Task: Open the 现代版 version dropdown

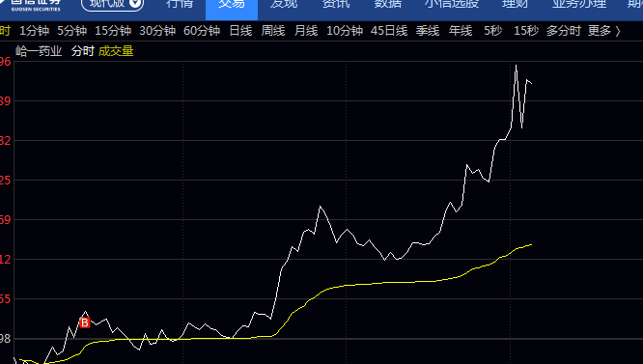Action: (112, 4)
